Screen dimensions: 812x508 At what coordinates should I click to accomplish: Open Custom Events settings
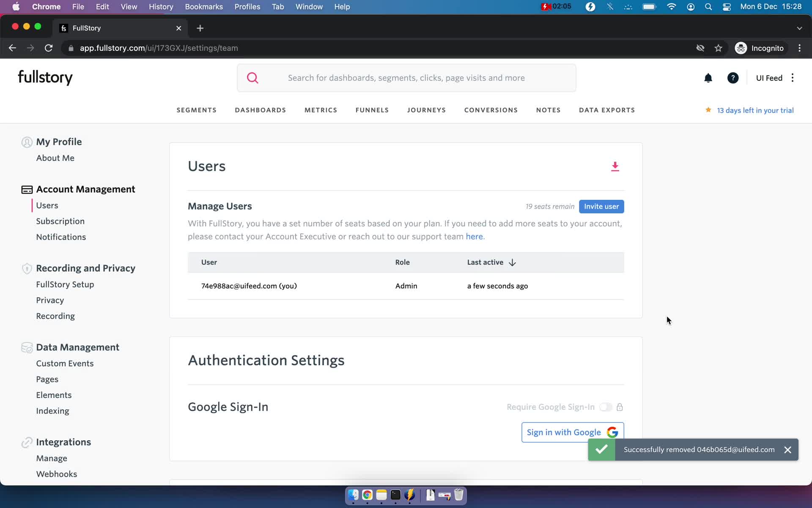pyautogui.click(x=65, y=364)
